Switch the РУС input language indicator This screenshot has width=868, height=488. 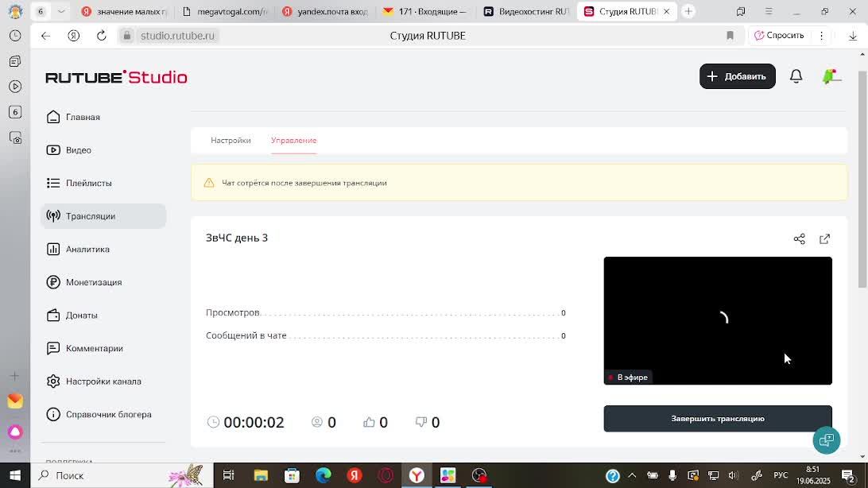781,475
